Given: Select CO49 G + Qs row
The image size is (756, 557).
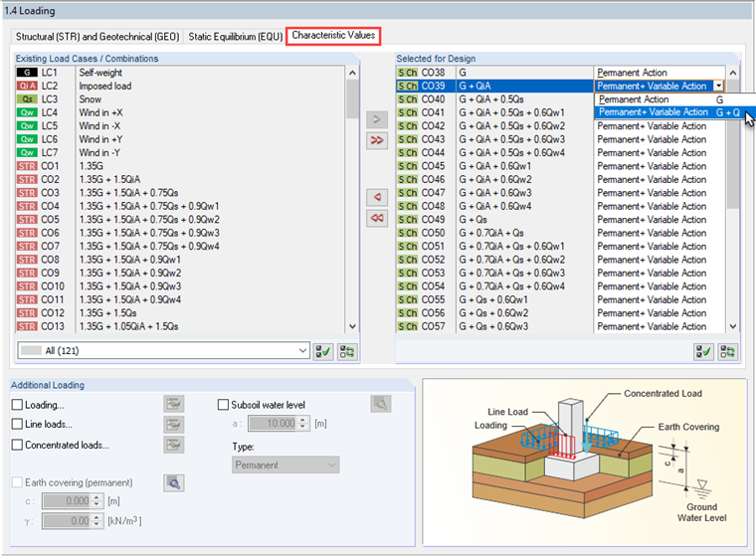Looking at the screenshot, I should (x=560, y=220).
